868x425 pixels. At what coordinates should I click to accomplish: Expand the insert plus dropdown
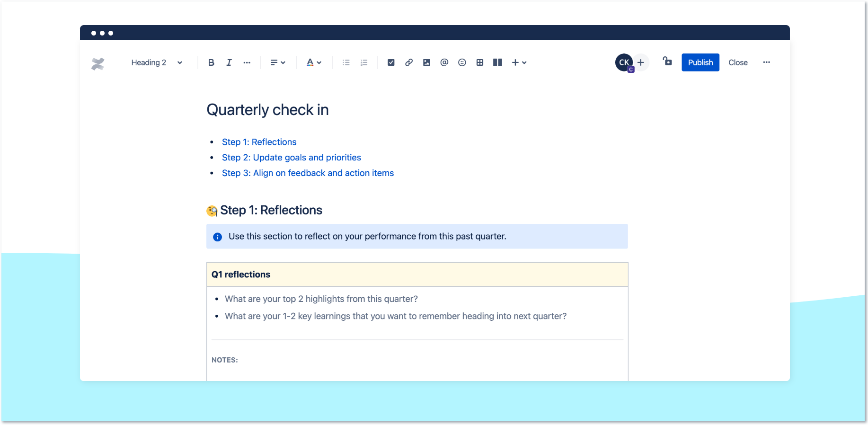click(x=519, y=62)
